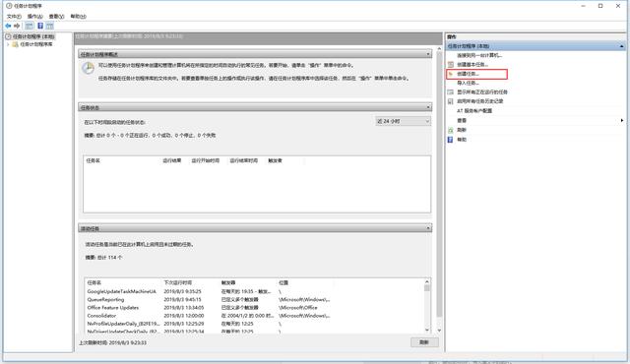Image resolution: width=630 pixels, height=364 pixels.
Task: Click 查看 in Actions pane
Action: [x=462, y=120]
